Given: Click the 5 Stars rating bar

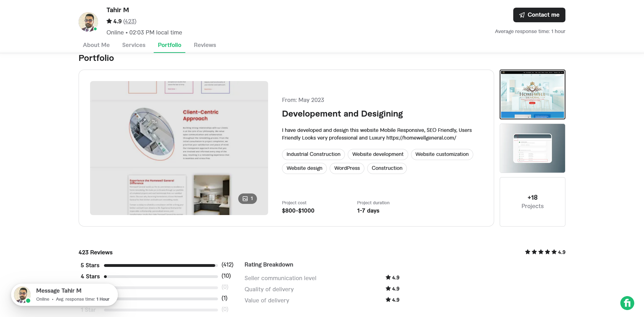Looking at the screenshot, I should (x=160, y=265).
